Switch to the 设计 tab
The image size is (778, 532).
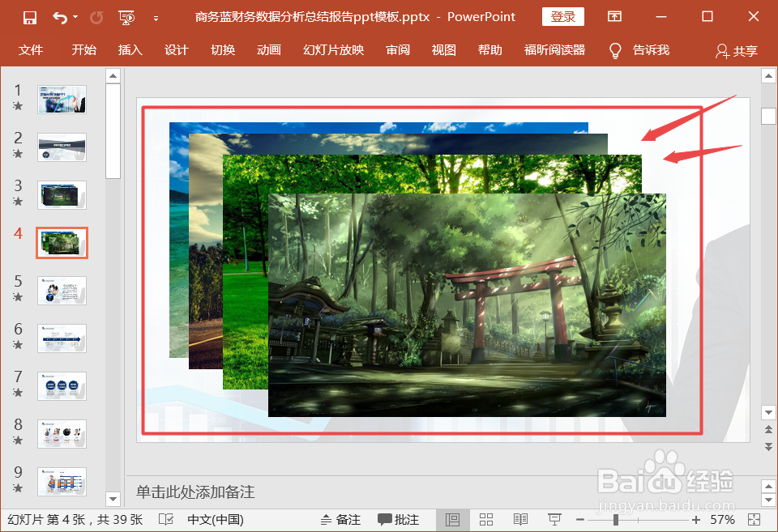[x=176, y=50]
